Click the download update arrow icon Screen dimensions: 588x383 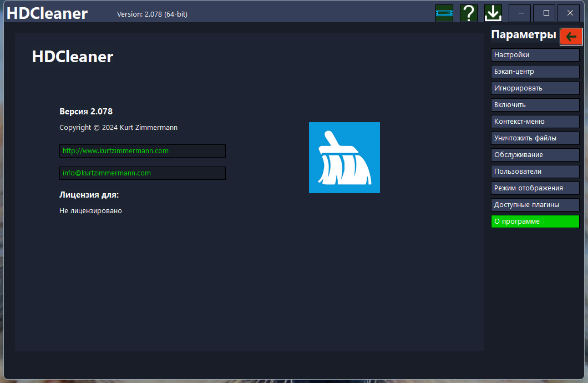pyautogui.click(x=493, y=13)
